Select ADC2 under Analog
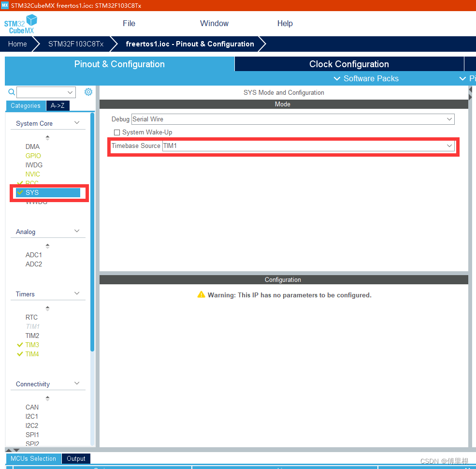The width and height of the screenshot is (476, 469). pyautogui.click(x=34, y=264)
